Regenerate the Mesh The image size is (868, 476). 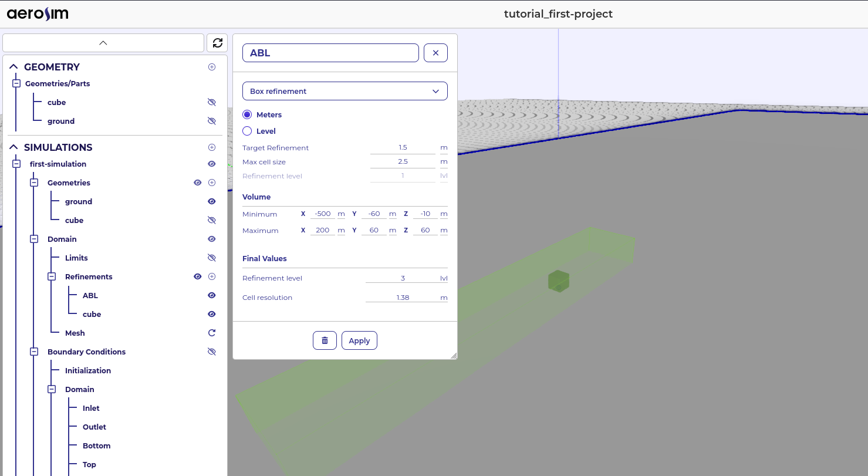211,333
